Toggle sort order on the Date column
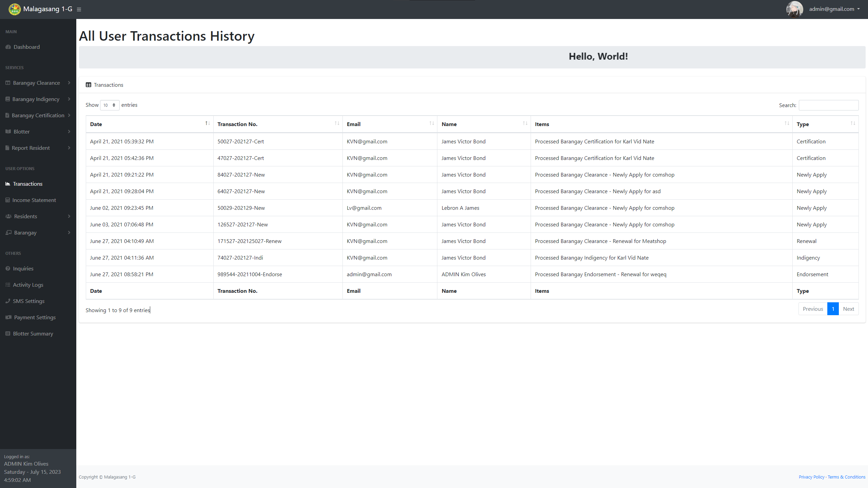Image resolution: width=868 pixels, height=488 pixels. (x=207, y=123)
